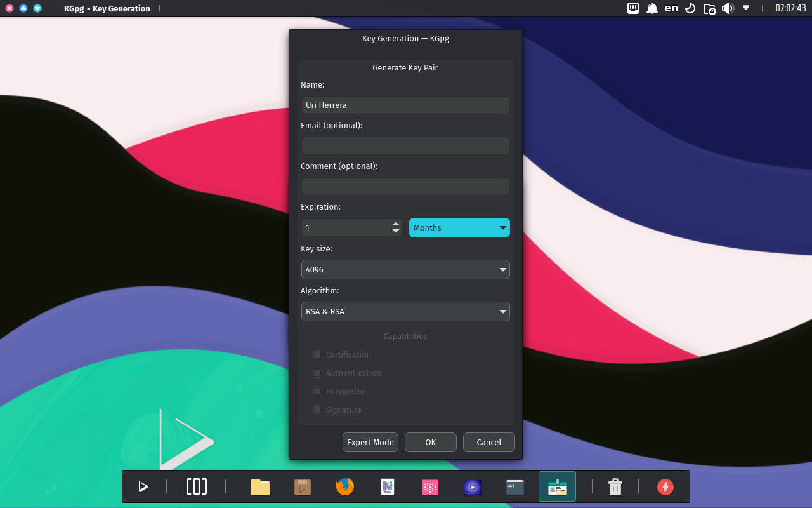Click the 'KGpg - Key Generation' panel title

pyautogui.click(x=107, y=8)
